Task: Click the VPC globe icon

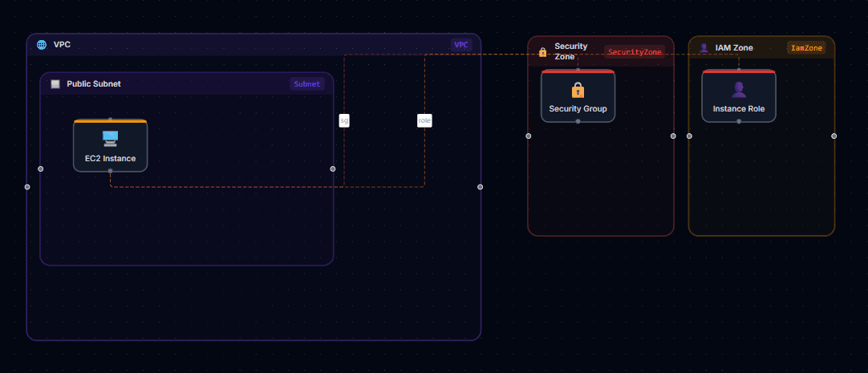Action: [x=42, y=45]
